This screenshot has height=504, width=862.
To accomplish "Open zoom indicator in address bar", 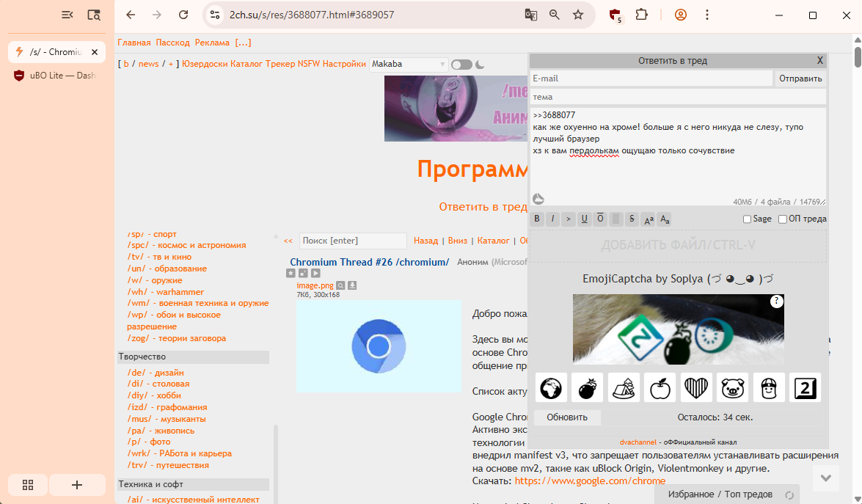I will coord(554,15).
